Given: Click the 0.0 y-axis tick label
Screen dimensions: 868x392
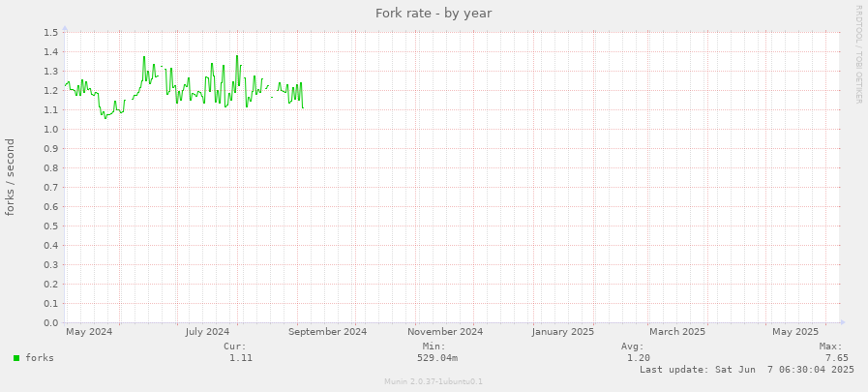Looking at the screenshot, I should 51,322.
